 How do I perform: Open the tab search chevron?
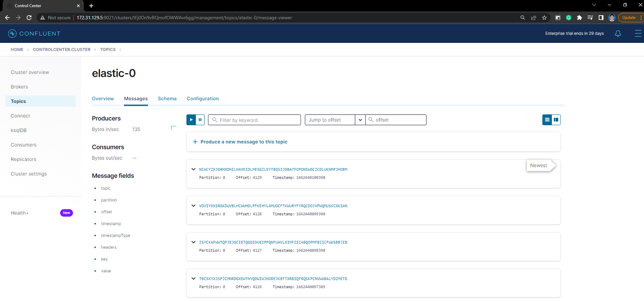pyautogui.click(x=594, y=5)
